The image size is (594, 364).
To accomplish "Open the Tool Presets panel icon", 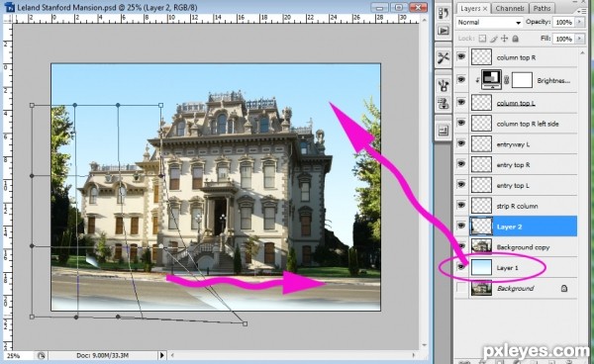I will click(x=444, y=58).
